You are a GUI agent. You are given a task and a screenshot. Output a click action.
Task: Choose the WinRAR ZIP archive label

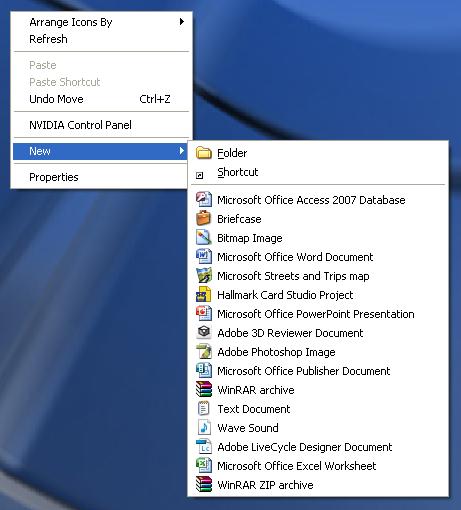coord(265,485)
